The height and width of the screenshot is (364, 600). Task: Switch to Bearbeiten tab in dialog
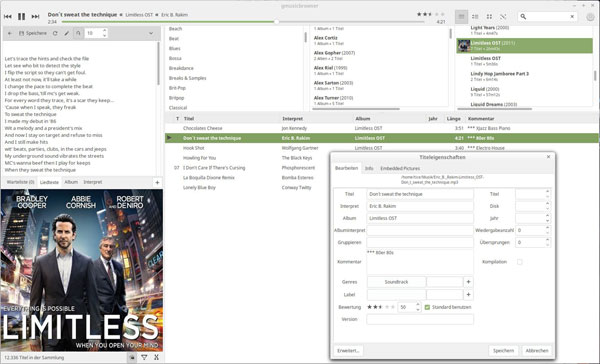coord(347,168)
